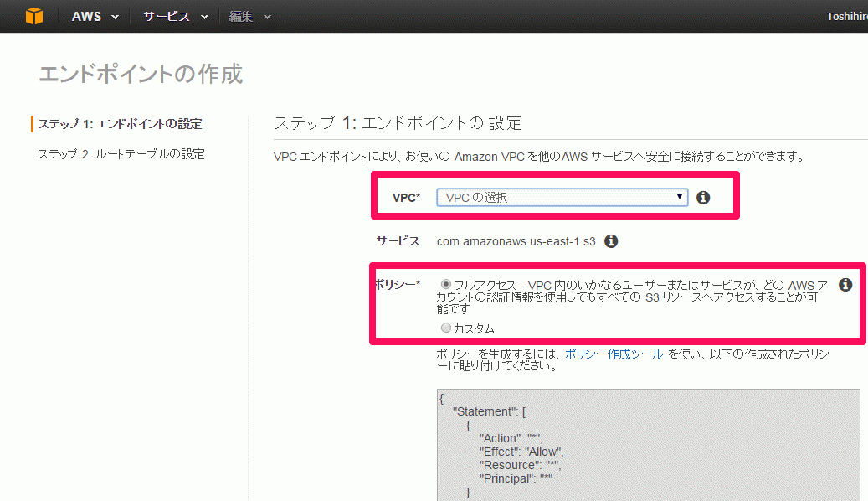The width and height of the screenshot is (868, 501).
Task: Open the 編集 menu
Action: [x=249, y=17]
